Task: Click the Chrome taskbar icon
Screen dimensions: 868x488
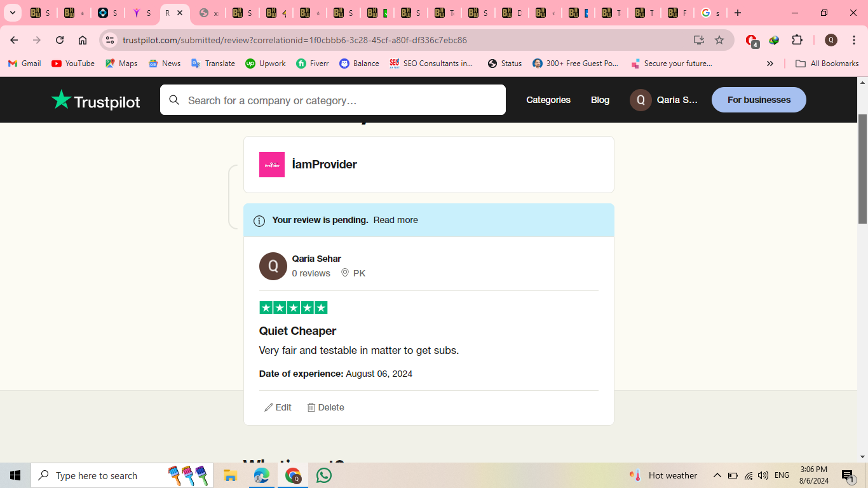Action: pyautogui.click(x=293, y=475)
